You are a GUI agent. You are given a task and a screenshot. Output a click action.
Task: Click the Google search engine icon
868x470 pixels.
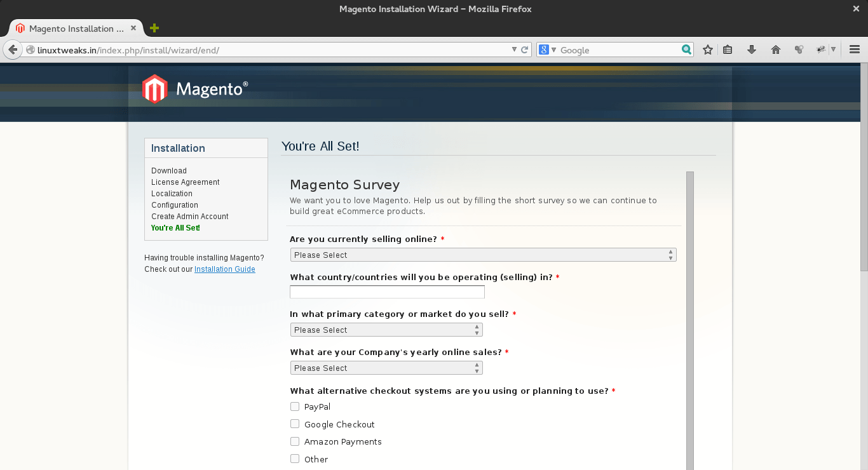click(543, 50)
